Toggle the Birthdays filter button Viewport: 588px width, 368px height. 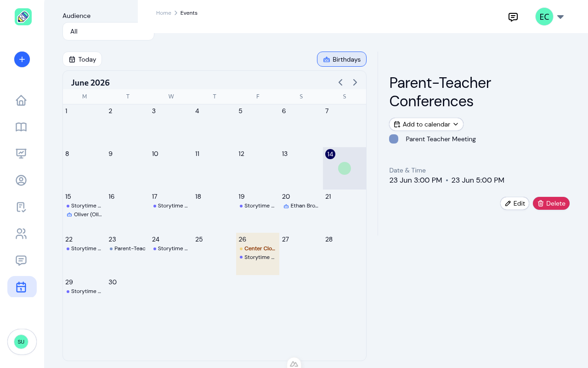342,59
